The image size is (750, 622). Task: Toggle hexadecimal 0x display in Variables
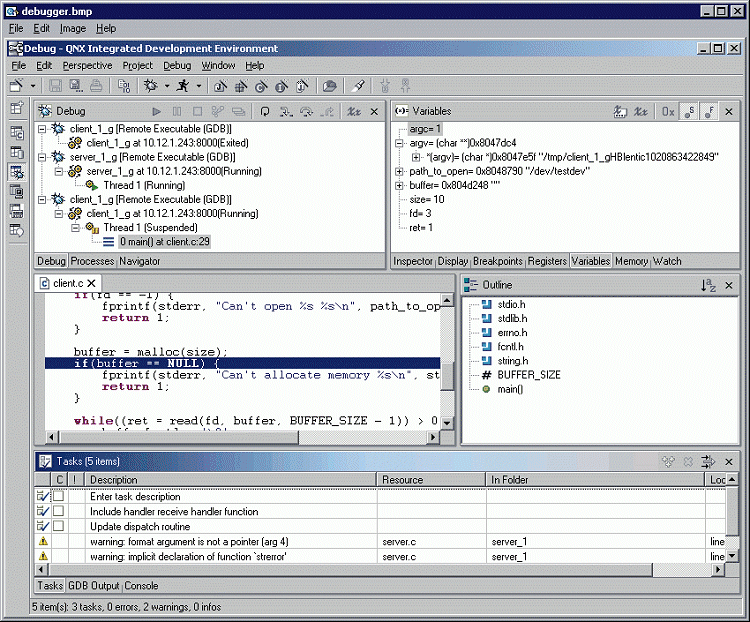(x=668, y=111)
